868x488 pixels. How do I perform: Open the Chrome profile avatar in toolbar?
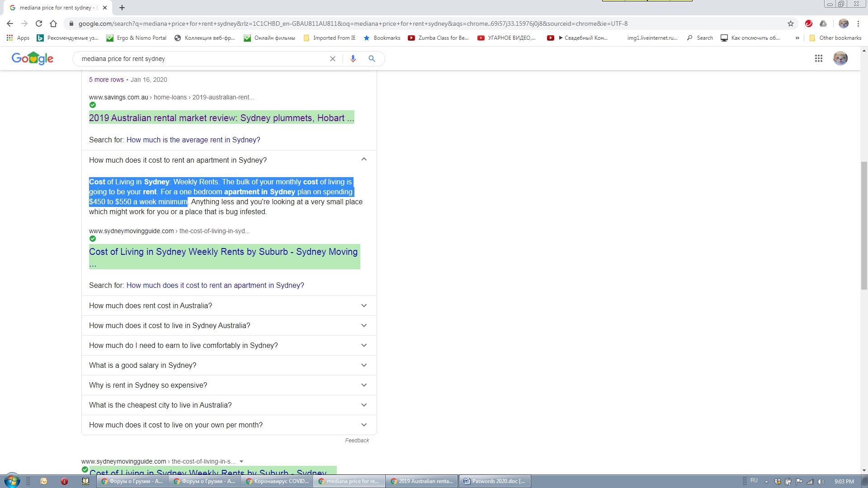844,23
